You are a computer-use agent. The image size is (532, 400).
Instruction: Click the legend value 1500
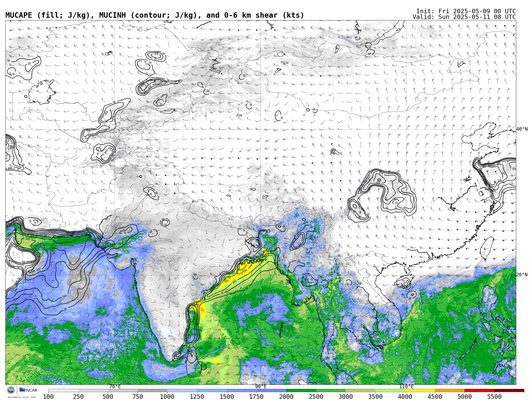click(227, 397)
